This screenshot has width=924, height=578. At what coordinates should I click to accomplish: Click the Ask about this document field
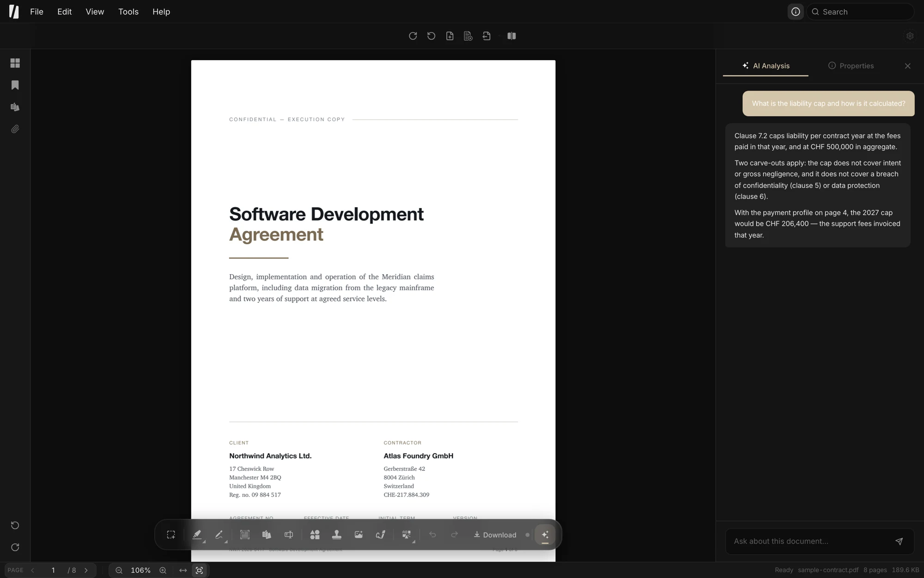click(809, 541)
